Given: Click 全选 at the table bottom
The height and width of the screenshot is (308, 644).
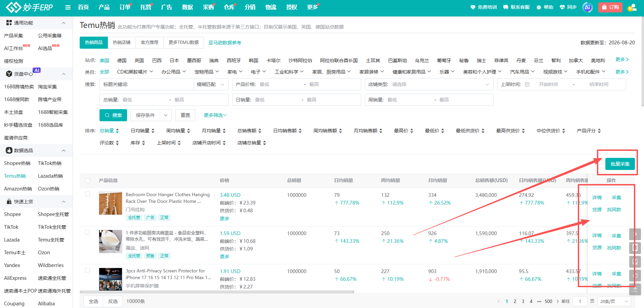Looking at the screenshot, I should coord(93,301).
